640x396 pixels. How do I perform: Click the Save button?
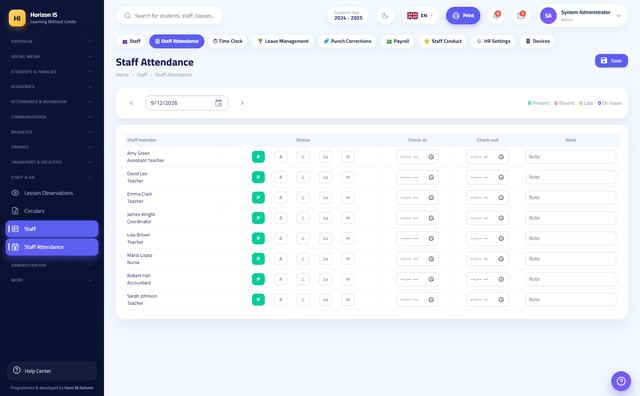point(611,60)
